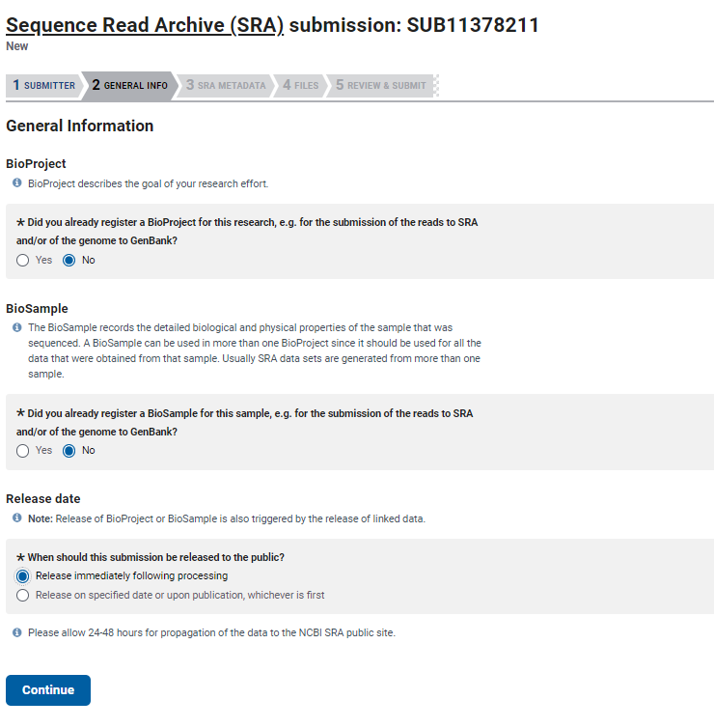The height and width of the screenshot is (728, 714).
Task: Choose Release immediately following processing
Action: (x=23, y=576)
